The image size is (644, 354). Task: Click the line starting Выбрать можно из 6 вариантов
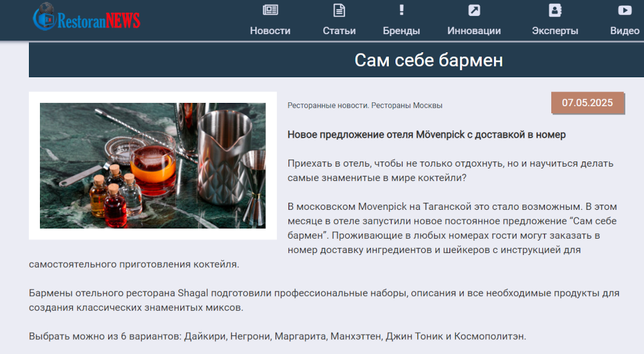click(x=277, y=337)
